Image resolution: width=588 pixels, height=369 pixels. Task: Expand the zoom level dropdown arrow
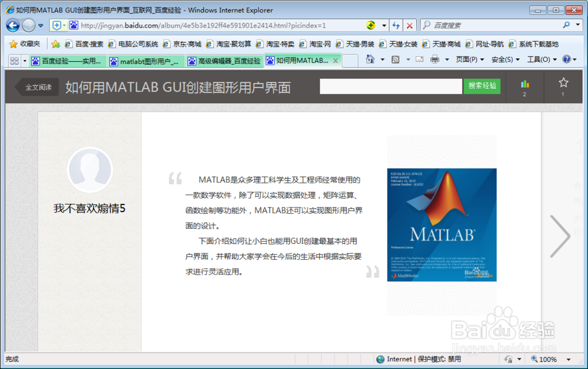[569, 360]
